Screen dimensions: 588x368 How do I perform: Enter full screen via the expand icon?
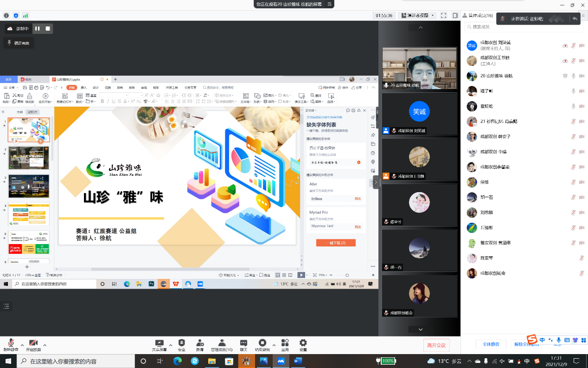444,15
